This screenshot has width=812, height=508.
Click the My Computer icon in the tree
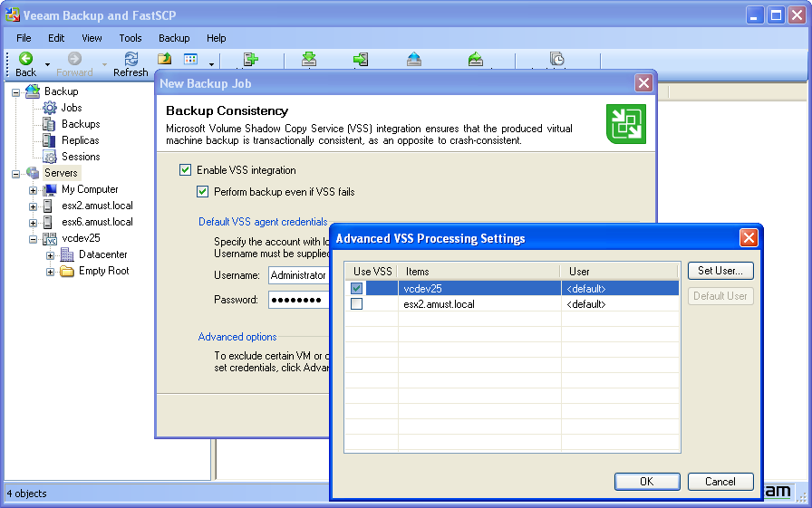click(x=50, y=189)
